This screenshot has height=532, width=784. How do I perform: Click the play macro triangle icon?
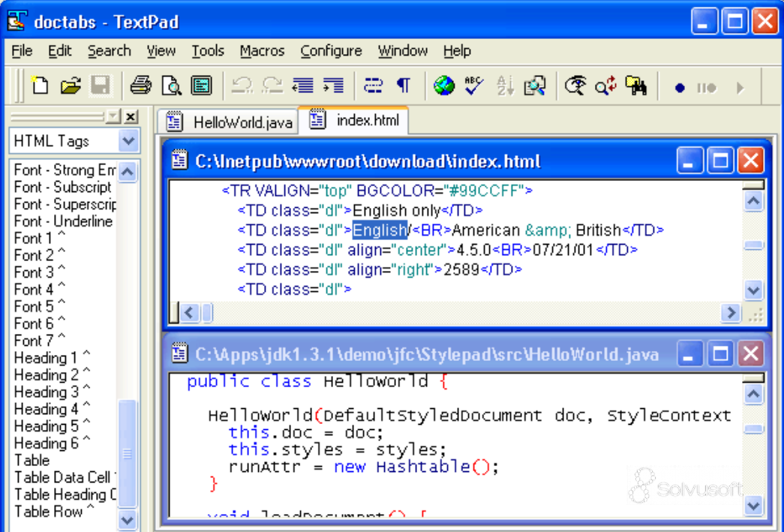(x=740, y=89)
